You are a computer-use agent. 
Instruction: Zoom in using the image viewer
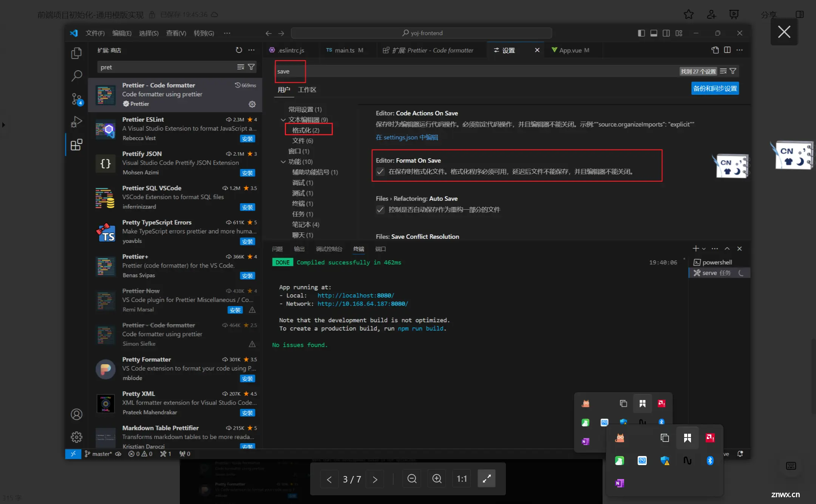tap(437, 479)
